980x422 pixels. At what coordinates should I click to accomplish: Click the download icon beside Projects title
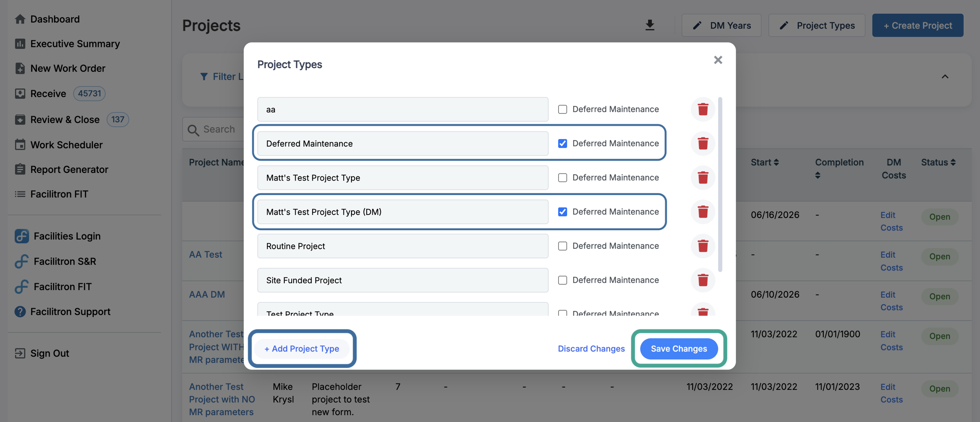click(650, 25)
